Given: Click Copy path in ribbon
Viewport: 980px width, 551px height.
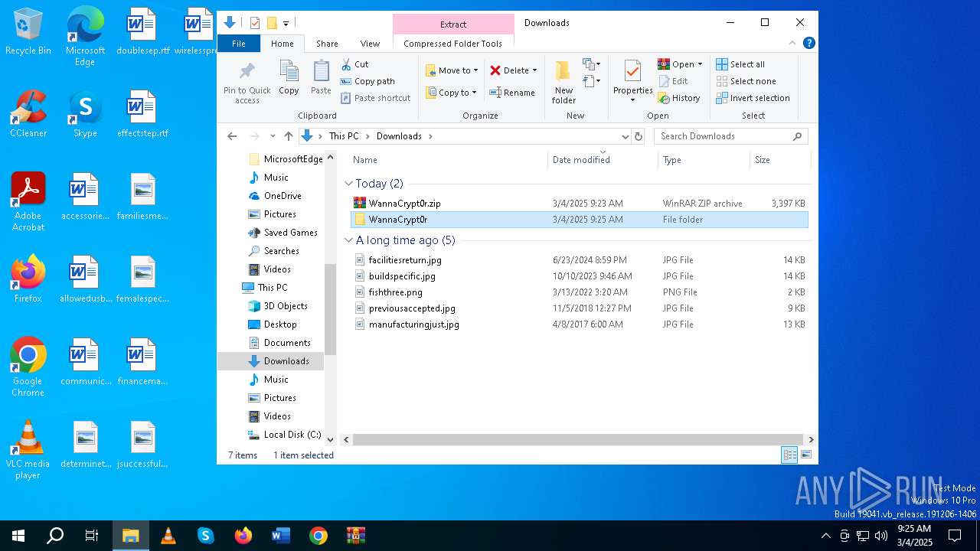Looking at the screenshot, I should [367, 81].
